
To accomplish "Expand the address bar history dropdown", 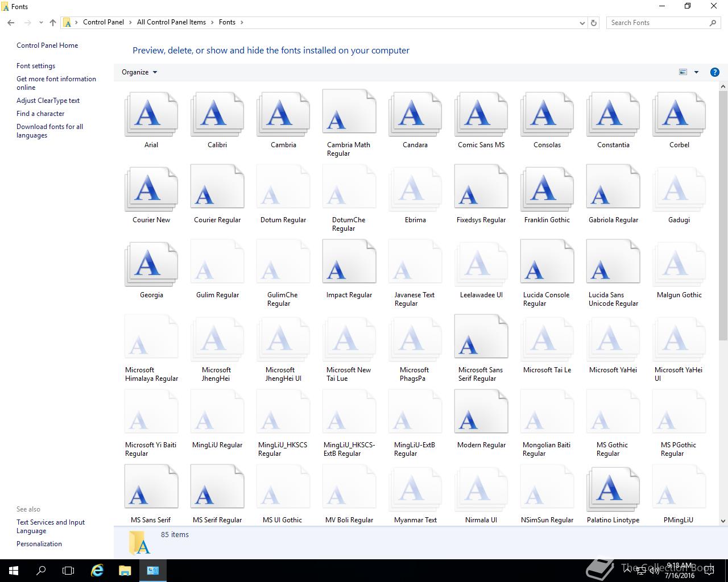I will (x=582, y=23).
